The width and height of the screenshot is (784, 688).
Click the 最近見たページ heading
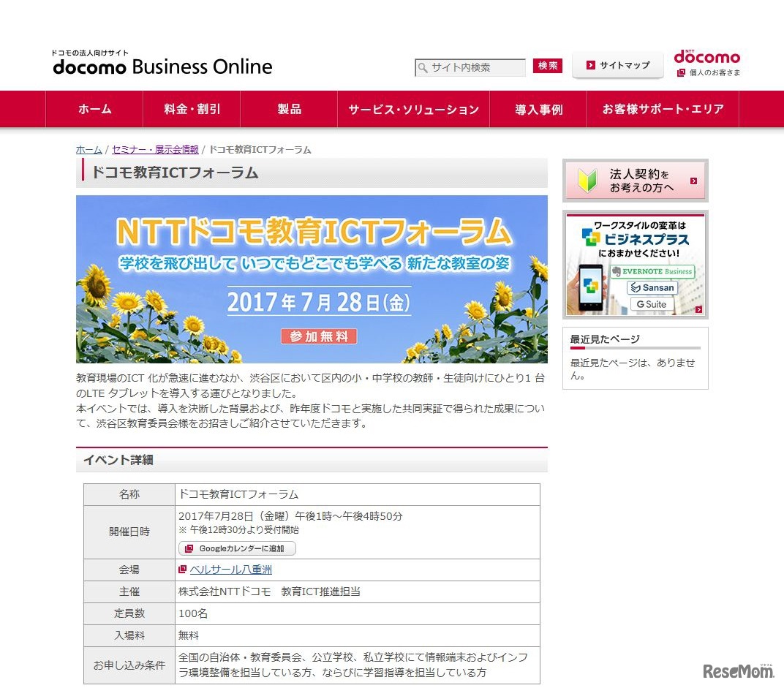(x=605, y=339)
